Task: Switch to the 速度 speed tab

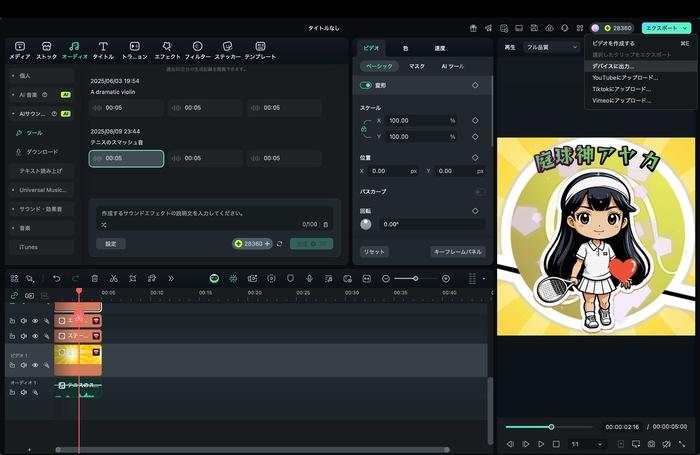Action: coord(440,48)
